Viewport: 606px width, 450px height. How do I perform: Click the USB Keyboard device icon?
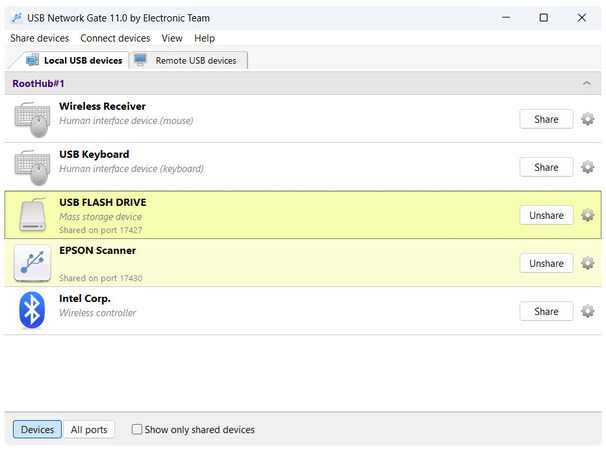pyautogui.click(x=32, y=167)
